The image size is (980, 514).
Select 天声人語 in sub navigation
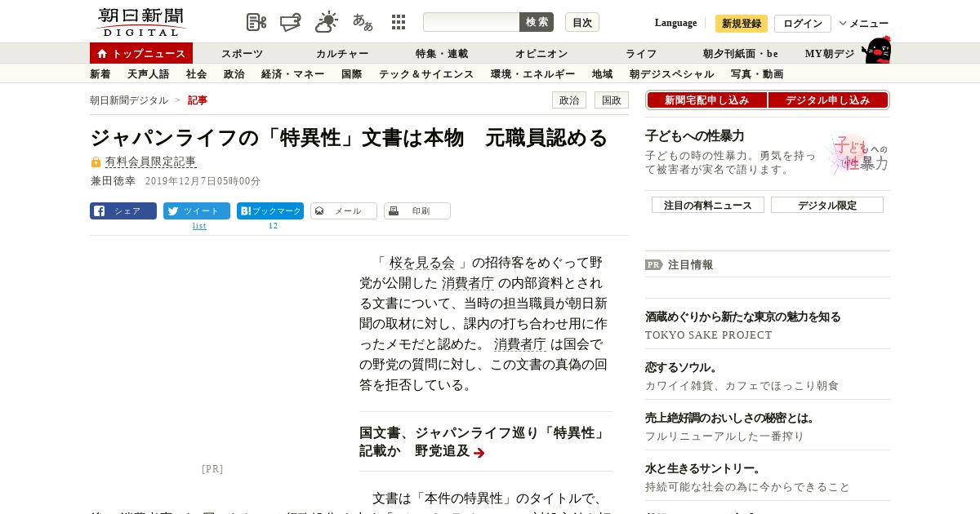coord(149,74)
